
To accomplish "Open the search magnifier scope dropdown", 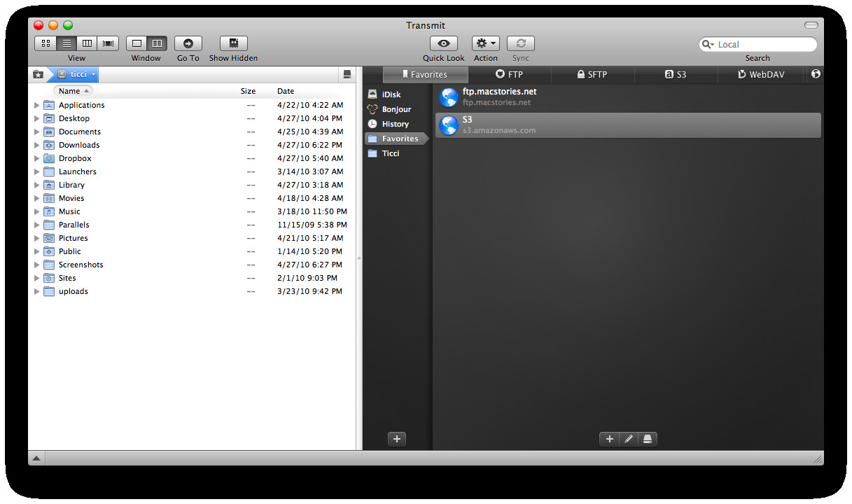I will 708,44.
